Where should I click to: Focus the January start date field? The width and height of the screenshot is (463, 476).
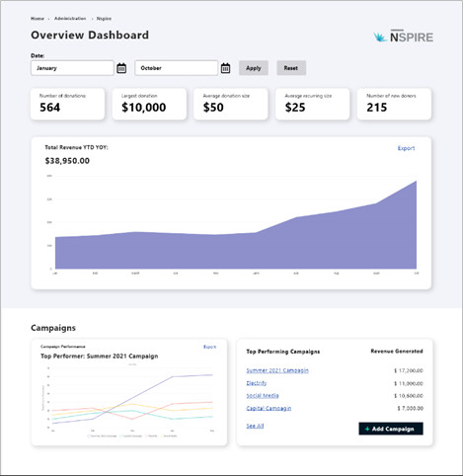[72, 68]
